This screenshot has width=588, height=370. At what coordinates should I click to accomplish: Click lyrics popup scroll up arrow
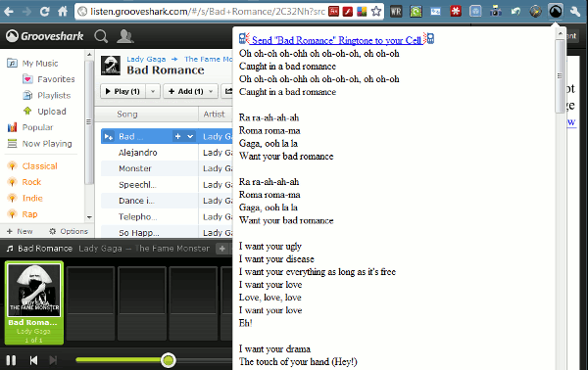(560, 33)
